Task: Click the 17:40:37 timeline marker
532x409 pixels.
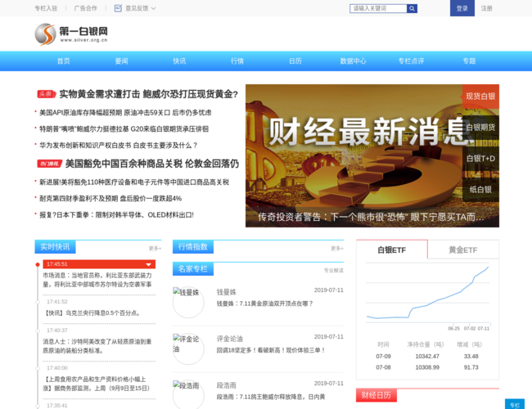Action: 38,330
